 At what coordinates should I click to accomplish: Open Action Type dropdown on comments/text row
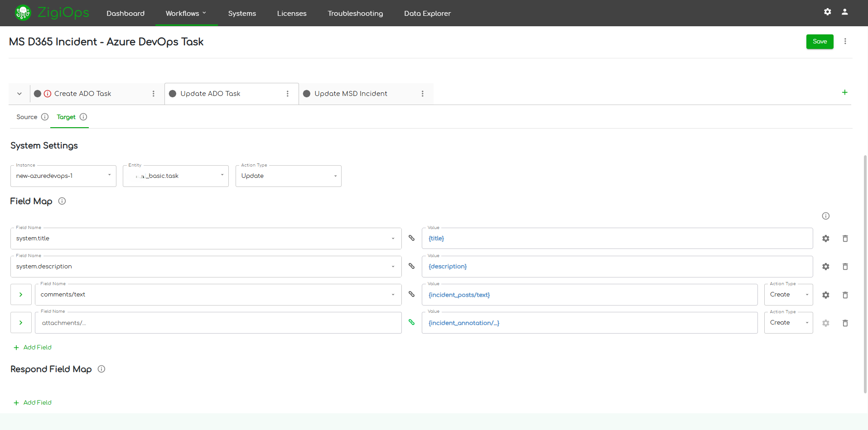tap(789, 295)
